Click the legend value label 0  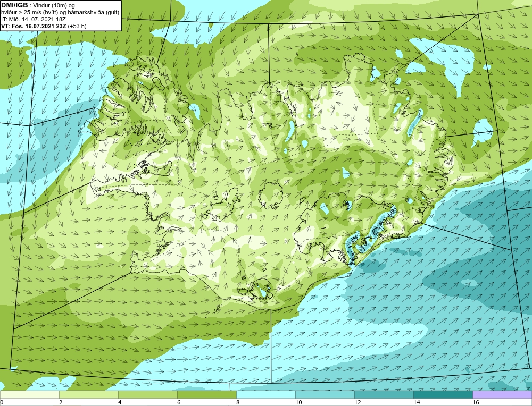point(2,402)
